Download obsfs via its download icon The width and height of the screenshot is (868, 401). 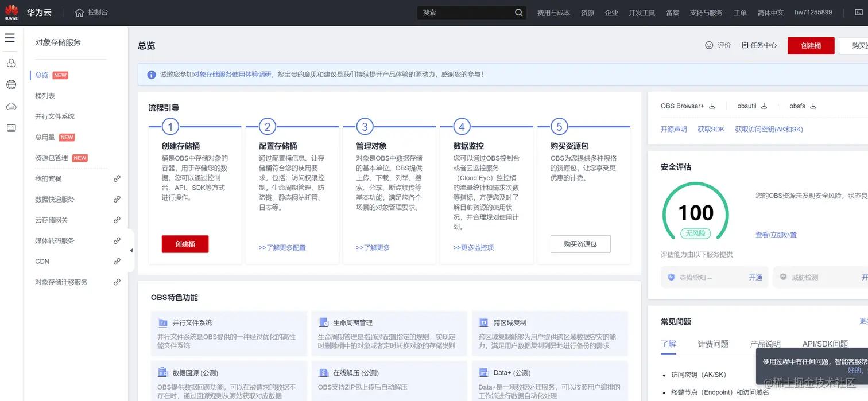(x=813, y=106)
